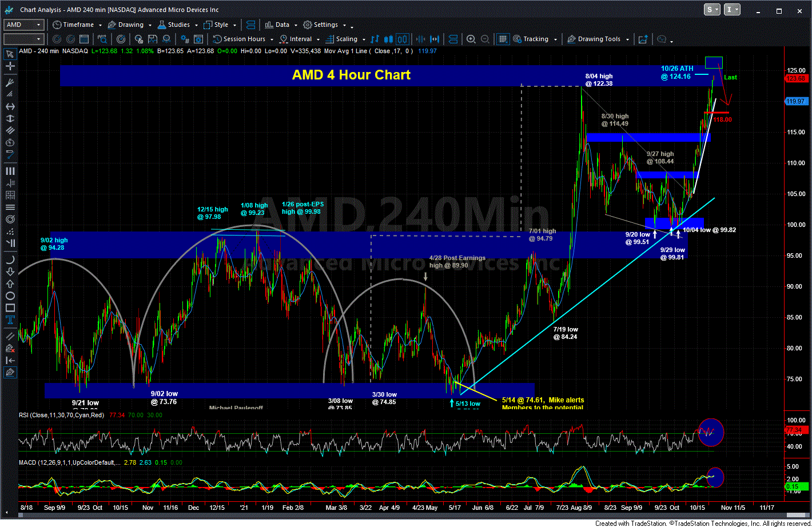This screenshot has height=527, width=812.
Task: Toggle the snap-to-left arrow mode
Action: [x=10, y=361]
